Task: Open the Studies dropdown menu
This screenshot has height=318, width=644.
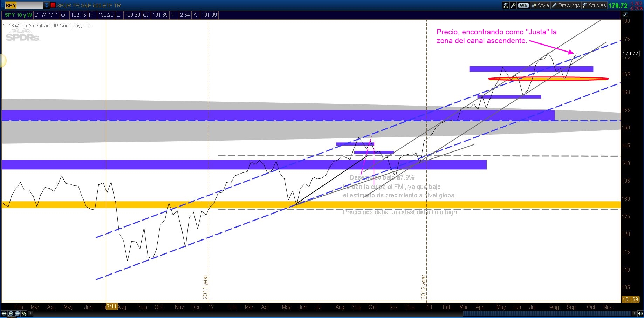Action: pos(594,5)
